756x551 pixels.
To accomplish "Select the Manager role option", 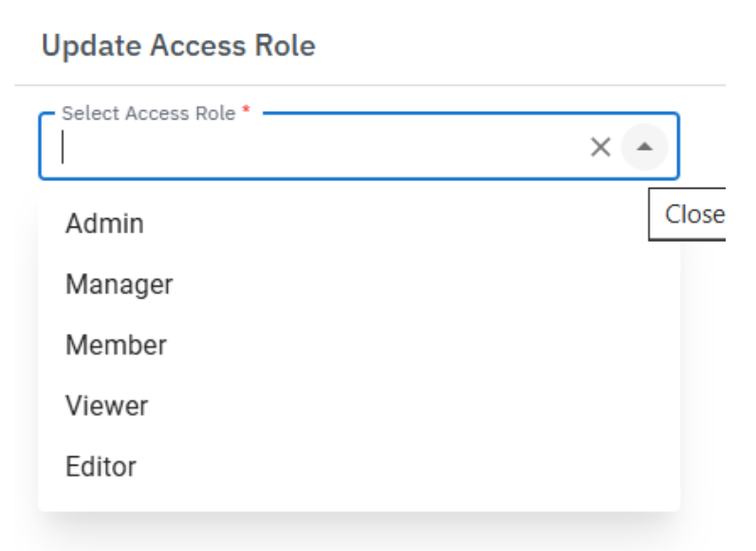I will 359,285.
